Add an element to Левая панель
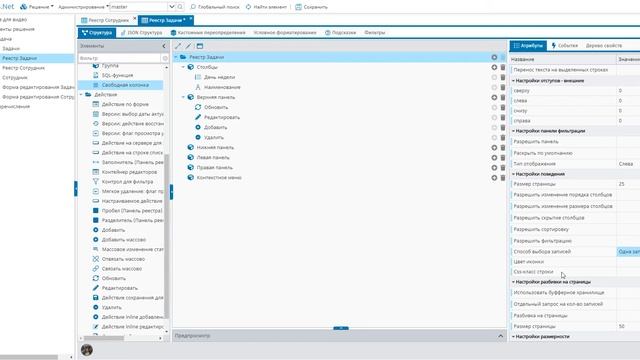The width and height of the screenshot is (640, 360). pyautogui.click(x=494, y=158)
